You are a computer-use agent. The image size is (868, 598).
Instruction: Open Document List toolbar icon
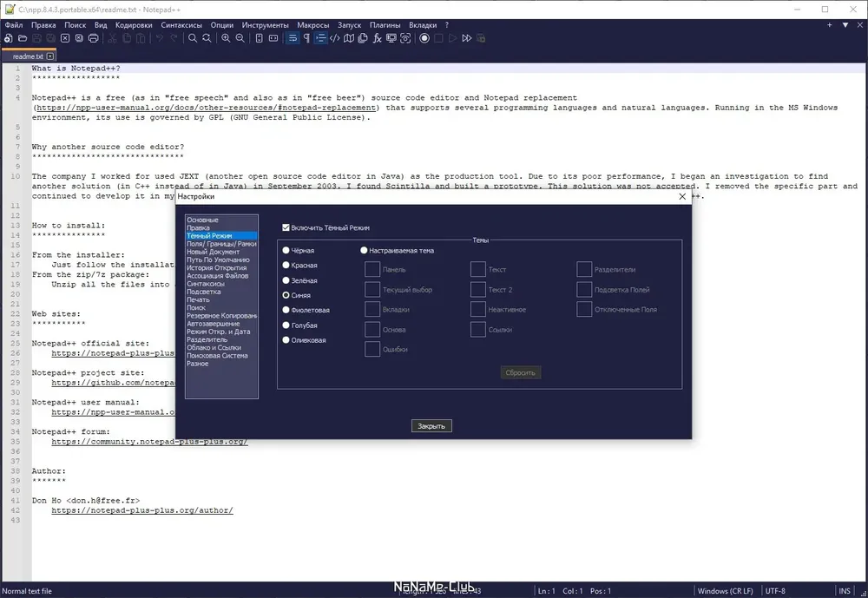pyautogui.click(x=363, y=38)
